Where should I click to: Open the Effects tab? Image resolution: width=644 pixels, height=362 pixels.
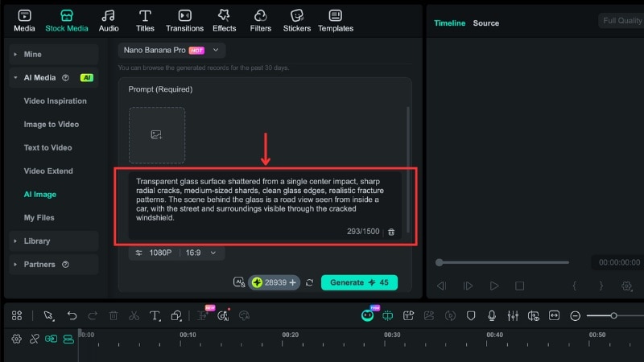[225, 21]
